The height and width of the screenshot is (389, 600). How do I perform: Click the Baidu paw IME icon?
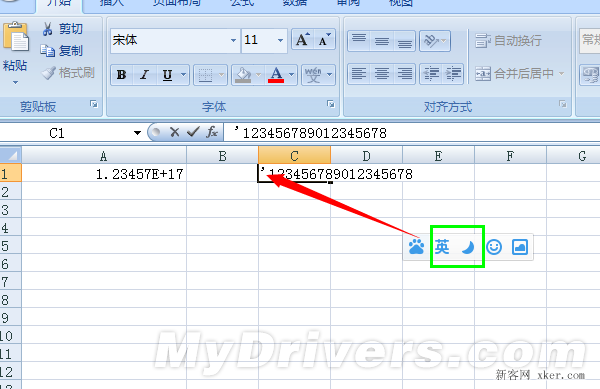[416, 247]
